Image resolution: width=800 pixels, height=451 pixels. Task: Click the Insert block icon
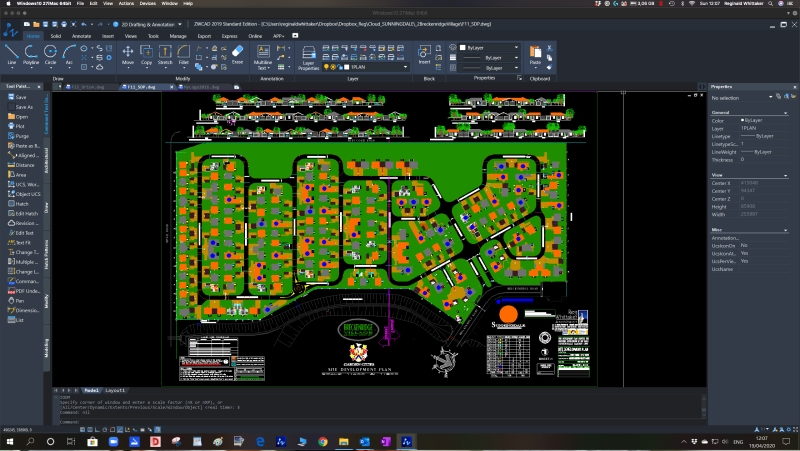(425, 53)
